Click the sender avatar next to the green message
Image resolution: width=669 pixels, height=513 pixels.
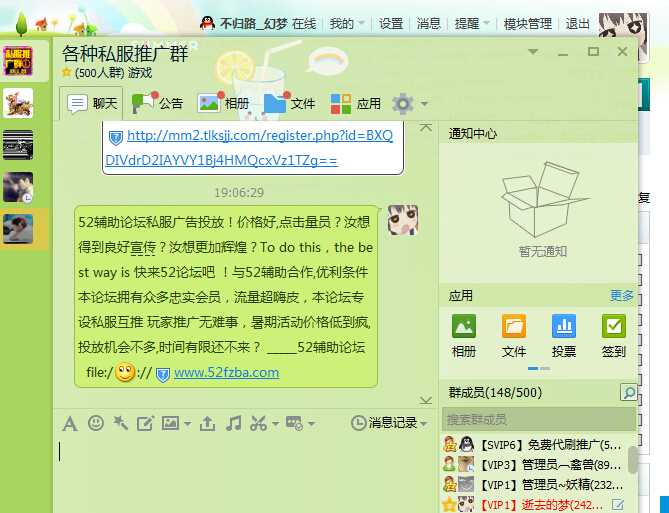coord(403,220)
